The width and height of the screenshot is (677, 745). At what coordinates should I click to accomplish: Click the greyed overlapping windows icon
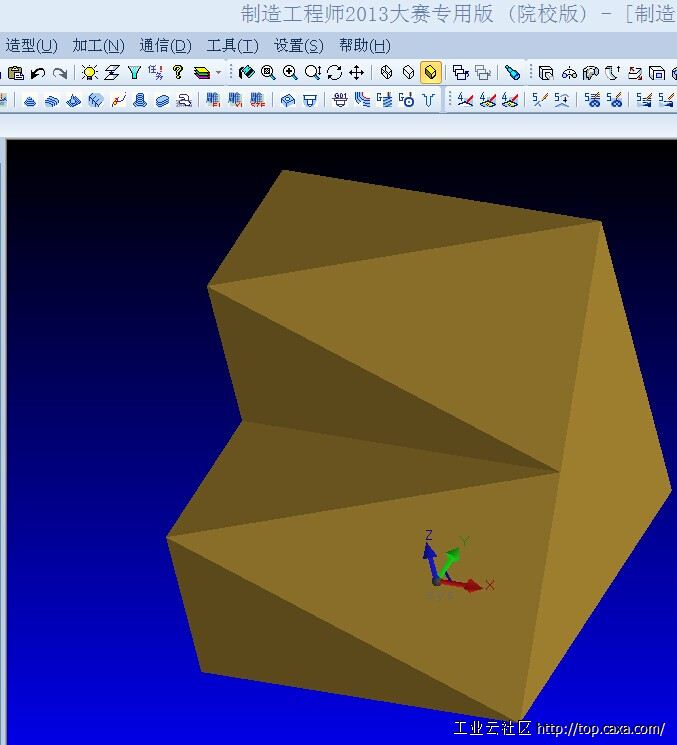pos(483,73)
